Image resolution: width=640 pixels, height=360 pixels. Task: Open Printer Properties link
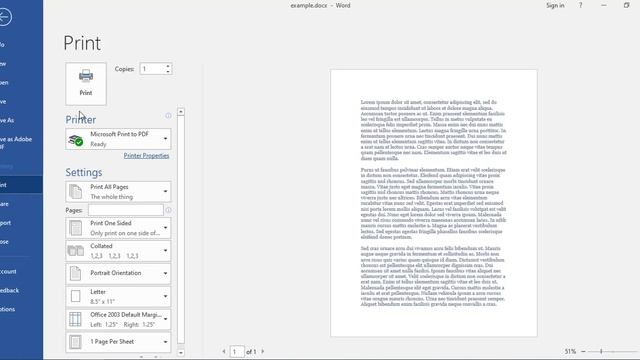click(x=146, y=156)
